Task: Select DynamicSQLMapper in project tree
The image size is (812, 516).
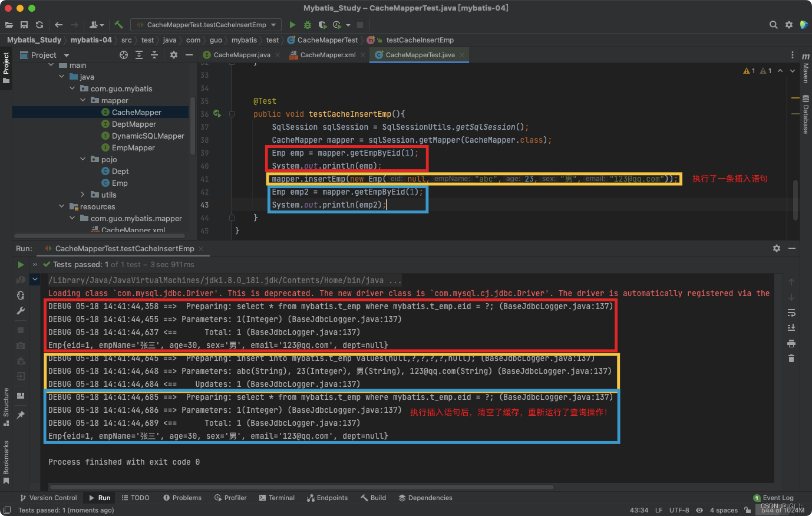Action: click(x=148, y=136)
